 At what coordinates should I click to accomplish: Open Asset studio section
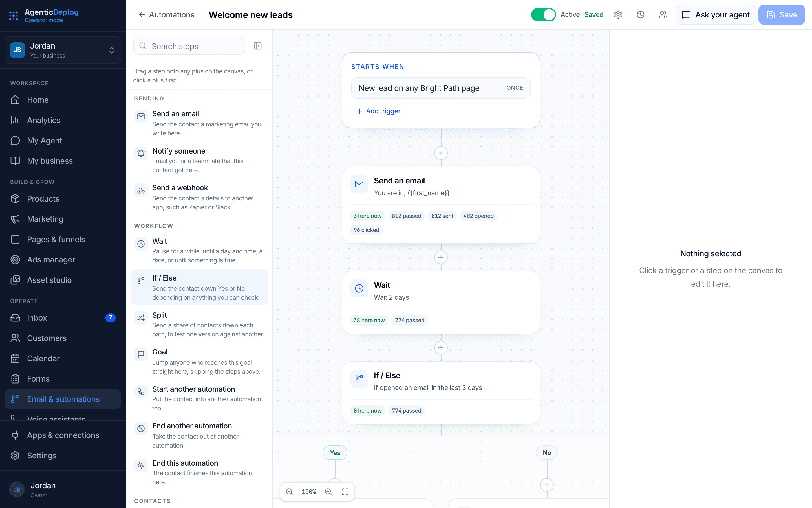(63, 280)
